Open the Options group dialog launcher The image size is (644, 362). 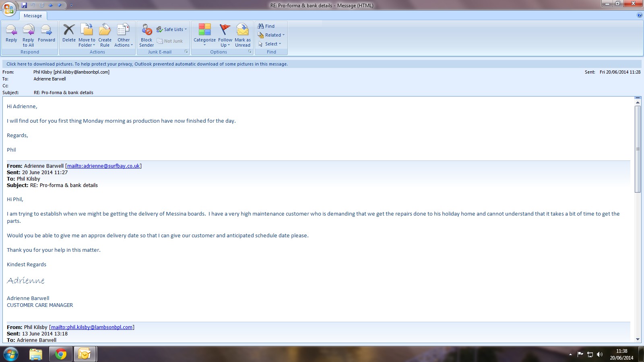(250, 52)
